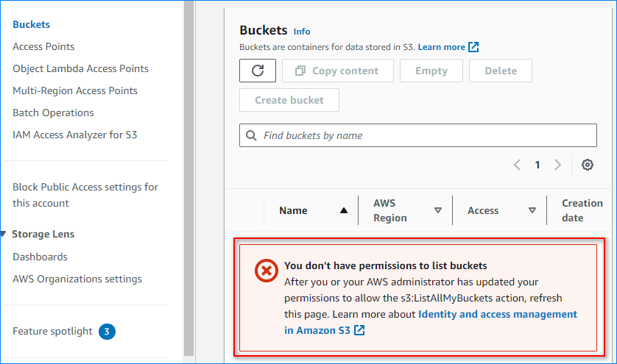
Task: Click the refresh buckets icon button
Action: point(258,71)
